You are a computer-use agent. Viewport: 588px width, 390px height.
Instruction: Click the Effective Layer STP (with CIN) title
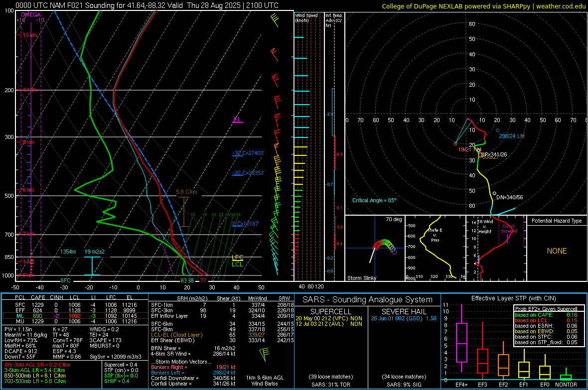tap(514, 298)
